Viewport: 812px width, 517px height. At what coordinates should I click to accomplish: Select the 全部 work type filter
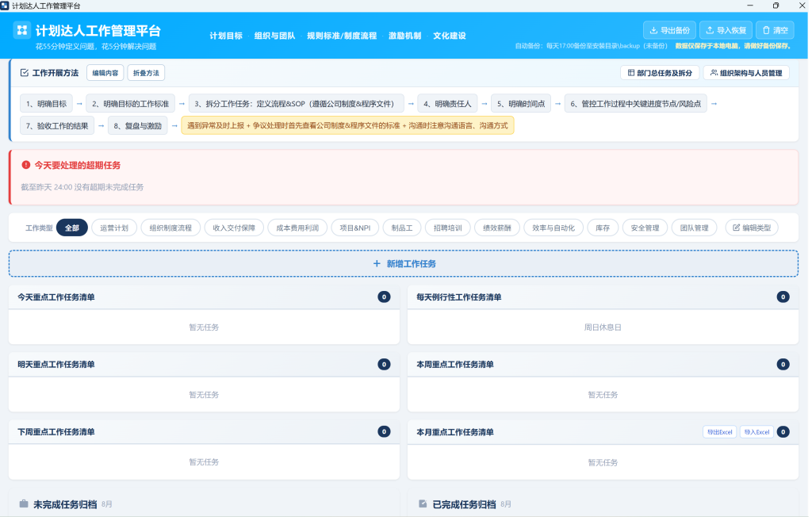click(72, 228)
